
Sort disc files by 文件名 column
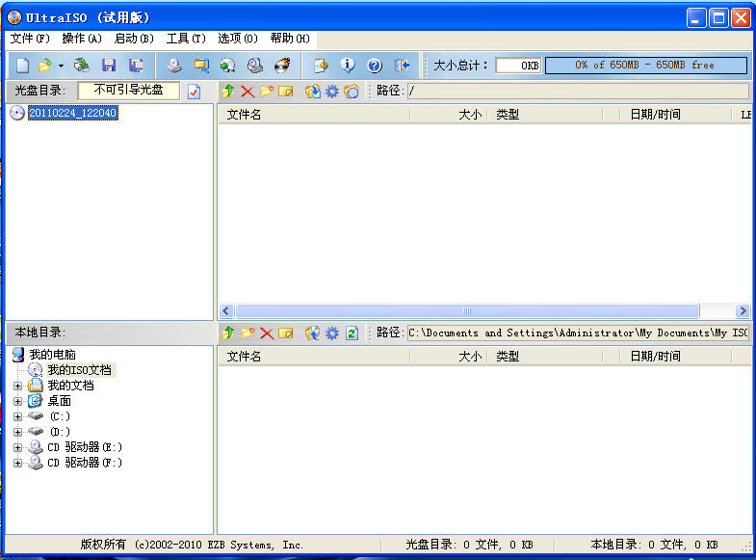(314, 115)
